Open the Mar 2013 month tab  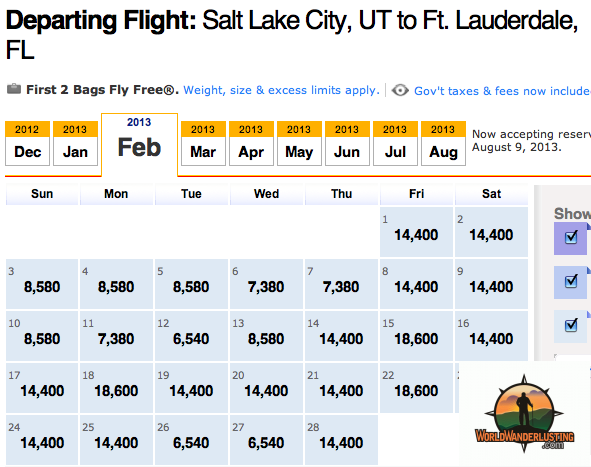tap(203, 144)
